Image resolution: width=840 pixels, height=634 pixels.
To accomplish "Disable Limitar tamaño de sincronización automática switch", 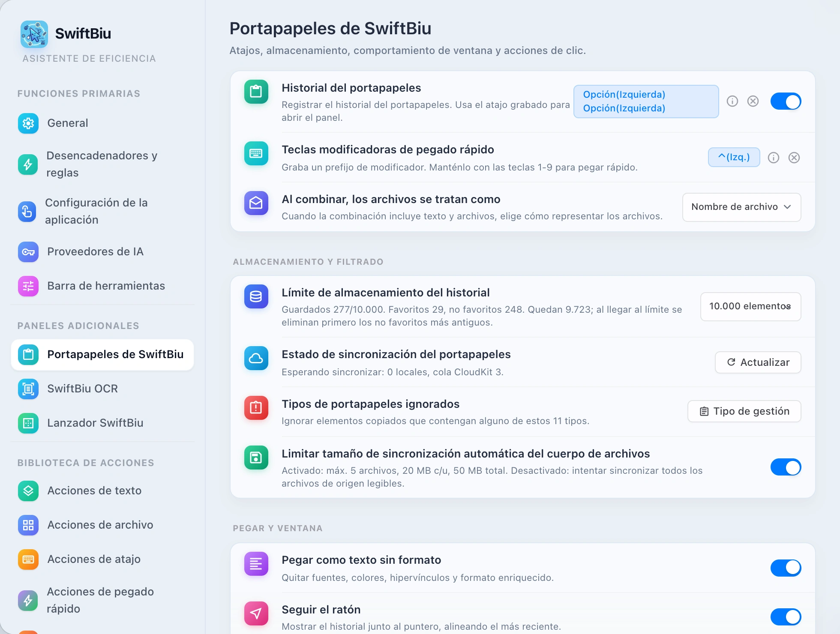I will [x=786, y=467].
